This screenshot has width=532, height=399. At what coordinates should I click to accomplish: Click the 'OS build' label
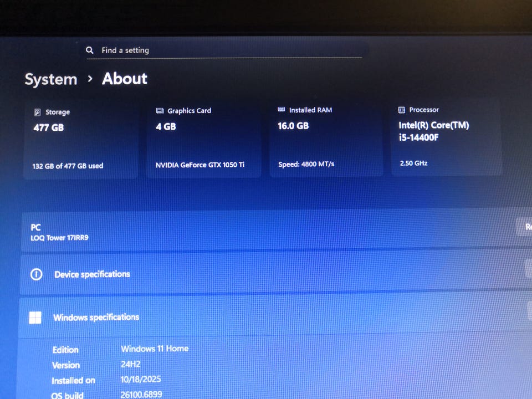[x=67, y=395]
